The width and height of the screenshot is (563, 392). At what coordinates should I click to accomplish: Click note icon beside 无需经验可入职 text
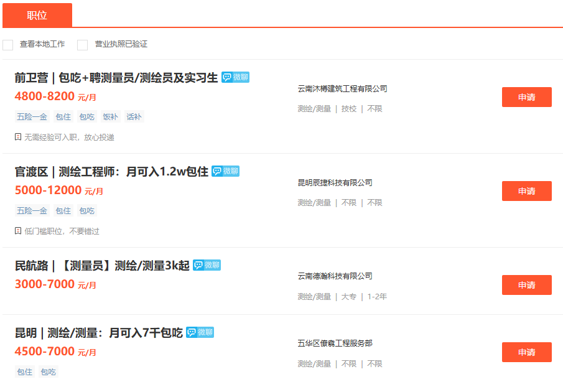[x=18, y=137]
